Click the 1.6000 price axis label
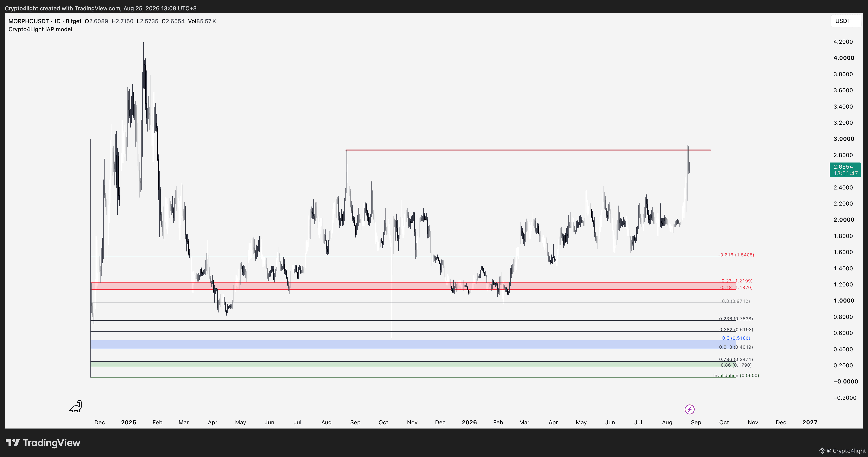Viewport: 868px width, 457px height. pos(843,252)
